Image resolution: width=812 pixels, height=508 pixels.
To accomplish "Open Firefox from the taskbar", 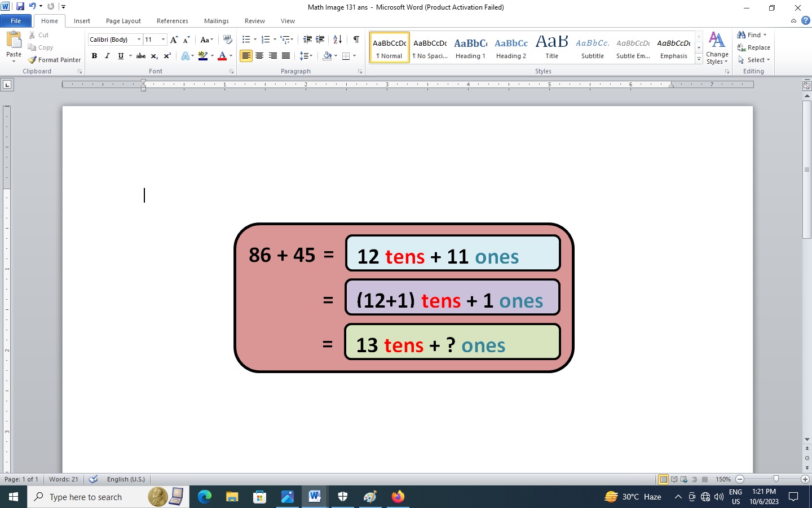I will [398, 497].
